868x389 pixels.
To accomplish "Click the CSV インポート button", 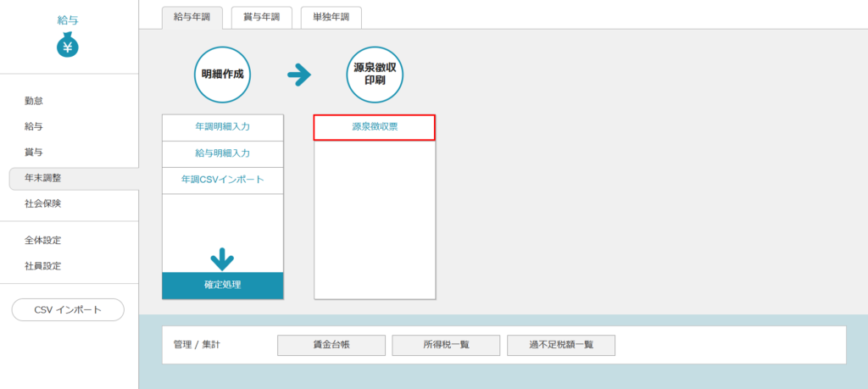I will click(68, 310).
